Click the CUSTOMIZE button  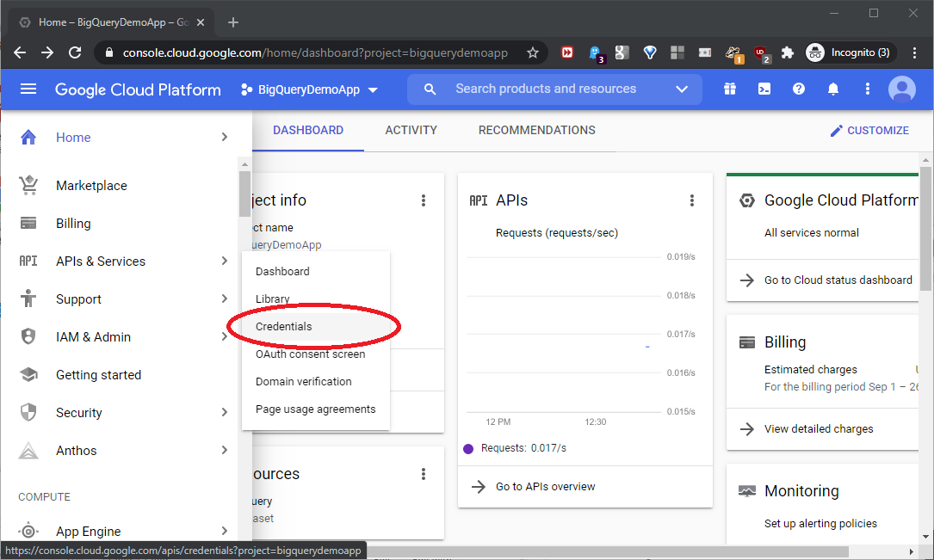coord(869,131)
